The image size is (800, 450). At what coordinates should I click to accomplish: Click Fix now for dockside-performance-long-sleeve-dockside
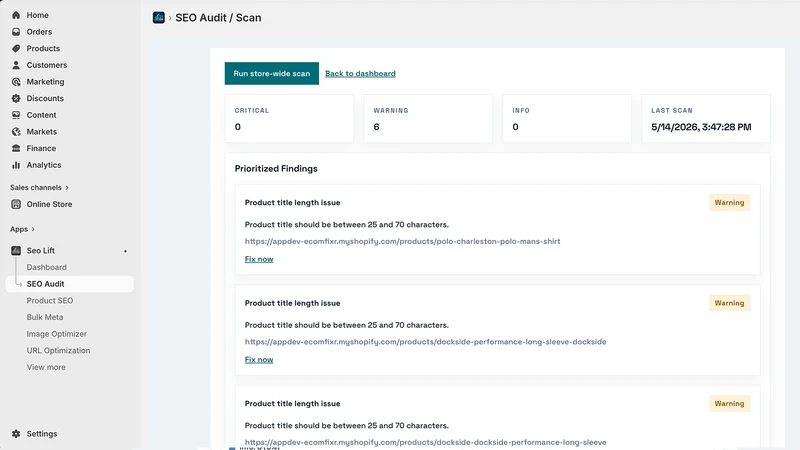[259, 360]
